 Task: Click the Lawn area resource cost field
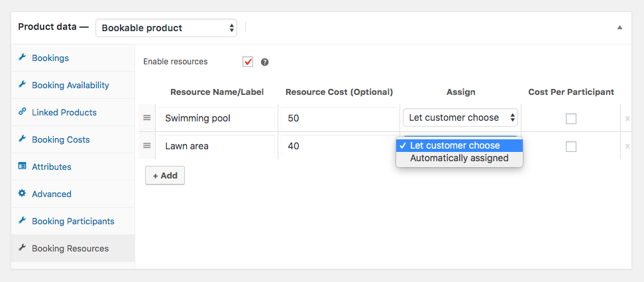[x=338, y=146]
